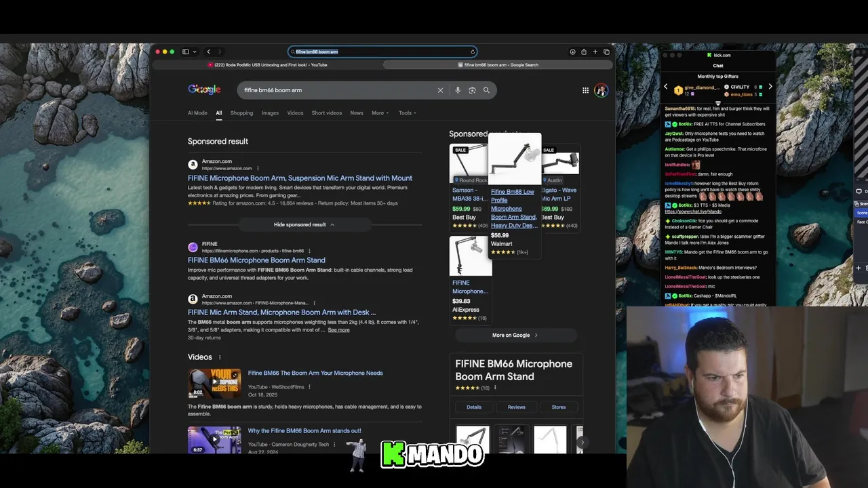Click See more in Amazon snippet
Screen dimensions: 868x488
(x=339, y=330)
